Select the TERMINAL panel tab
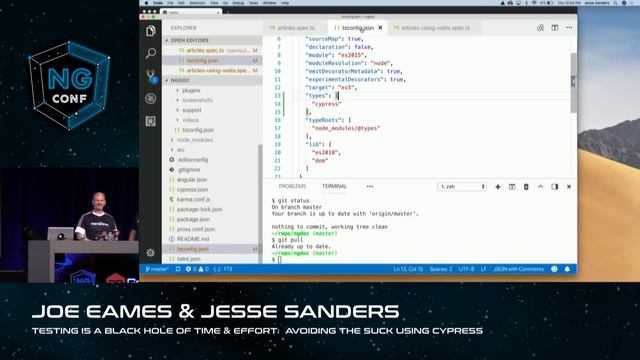This screenshot has height=360, width=640. tap(334, 186)
